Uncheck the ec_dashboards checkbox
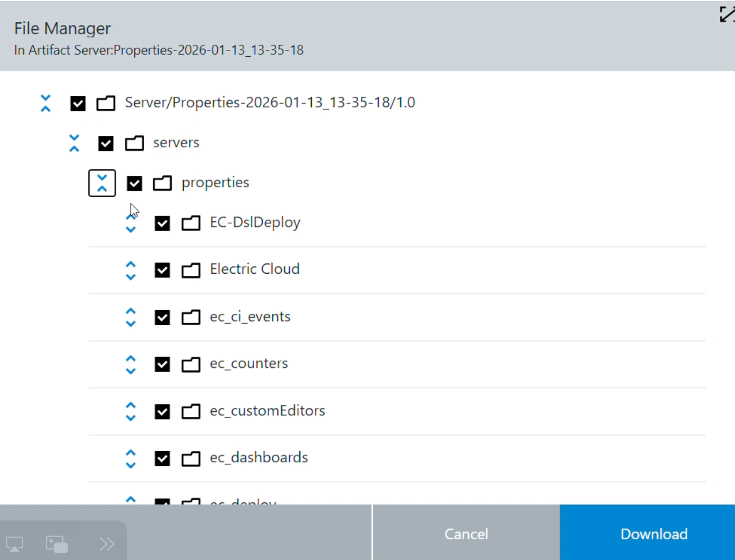 click(x=162, y=458)
